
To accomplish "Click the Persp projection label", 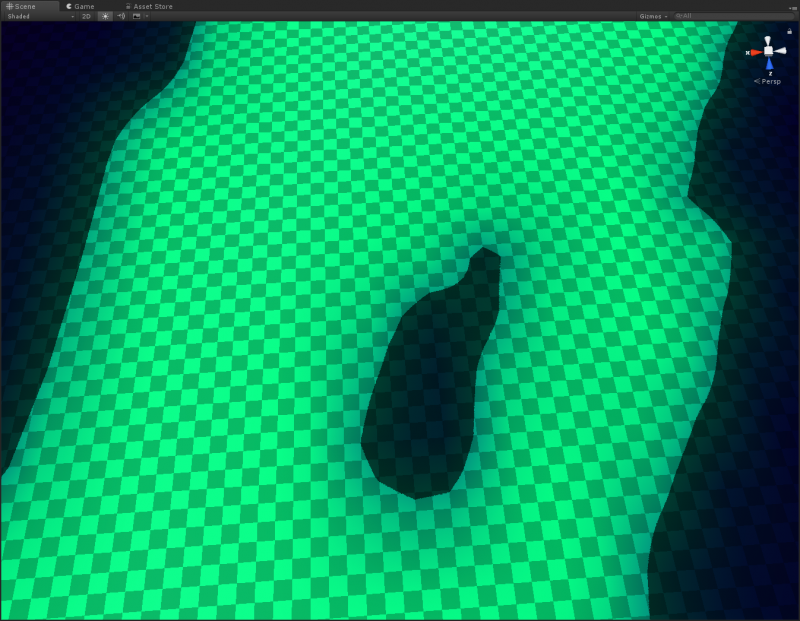I will (770, 81).
